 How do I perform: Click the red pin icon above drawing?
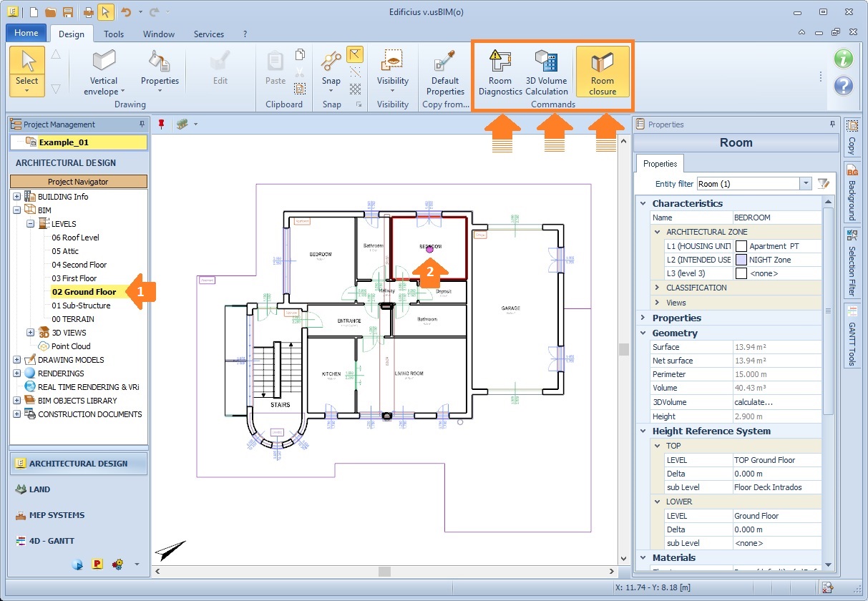pyautogui.click(x=162, y=124)
